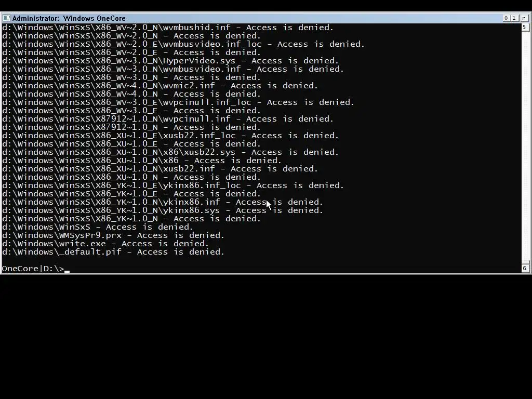Click the 'X86_WV~3.0_E - Access is denied' line
This screenshot has width=532, height=399.
pyautogui.click(x=131, y=111)
